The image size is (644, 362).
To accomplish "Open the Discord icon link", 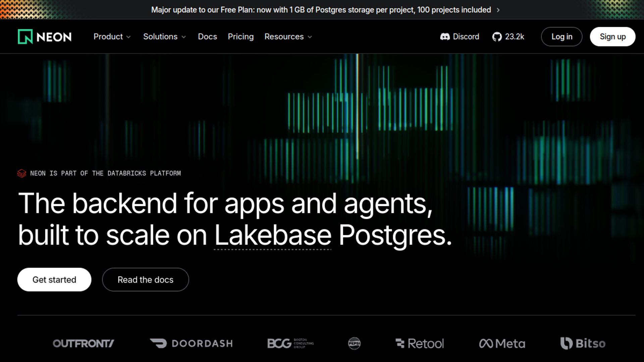I will pyautogui.click(x=445, y=37).
